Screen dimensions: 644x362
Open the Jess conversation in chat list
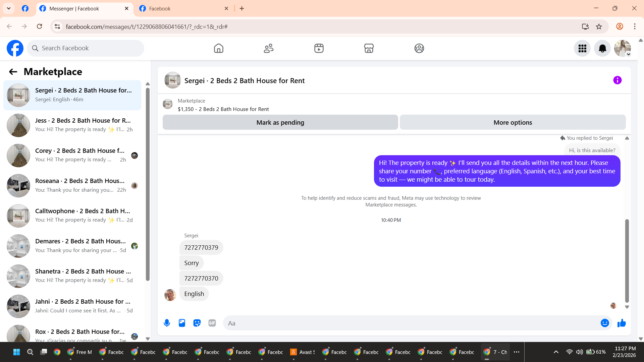pyautogui.click(x=72, y=125)
